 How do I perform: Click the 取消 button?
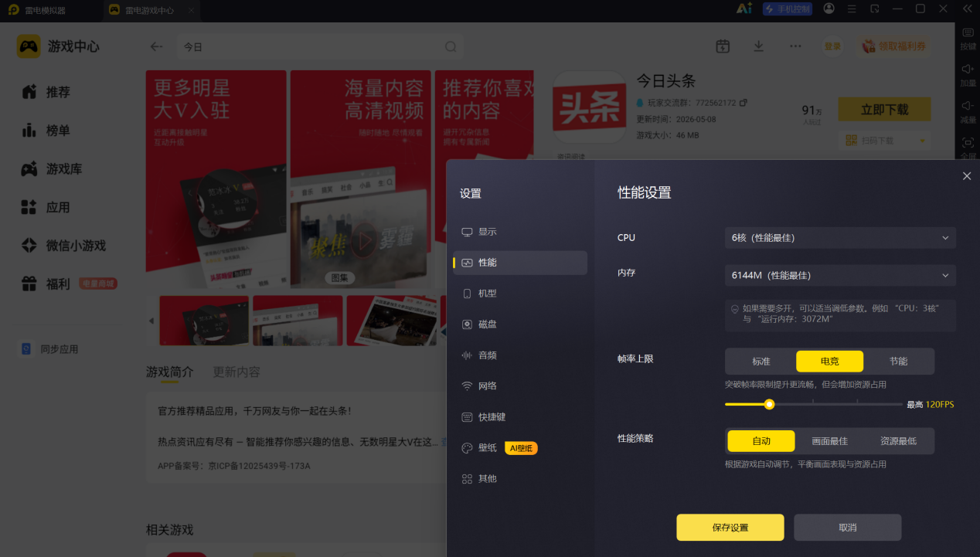click(x=848, y=528)
